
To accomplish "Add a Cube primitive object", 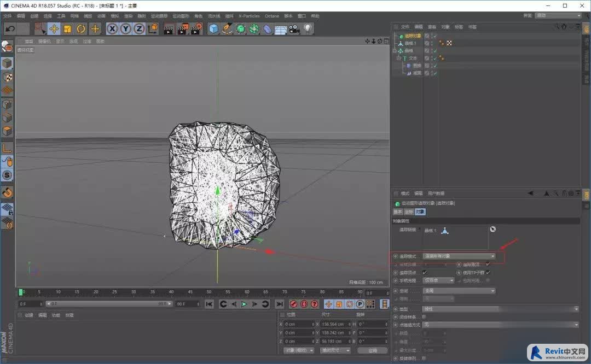I will 213,28.
